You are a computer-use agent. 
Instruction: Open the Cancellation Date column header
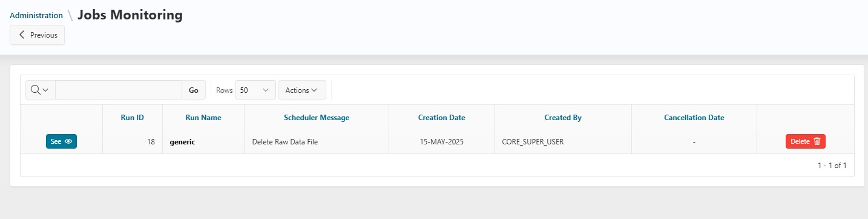[694, 118]
